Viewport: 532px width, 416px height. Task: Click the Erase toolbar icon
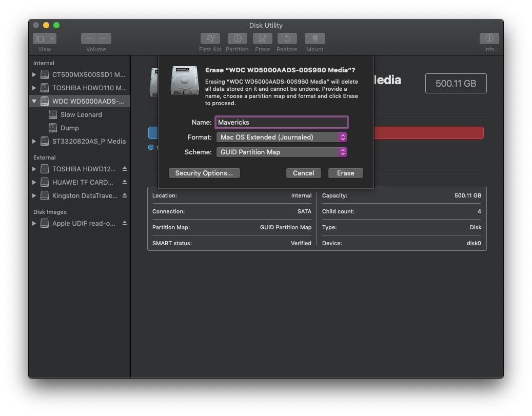pos(262,39)
